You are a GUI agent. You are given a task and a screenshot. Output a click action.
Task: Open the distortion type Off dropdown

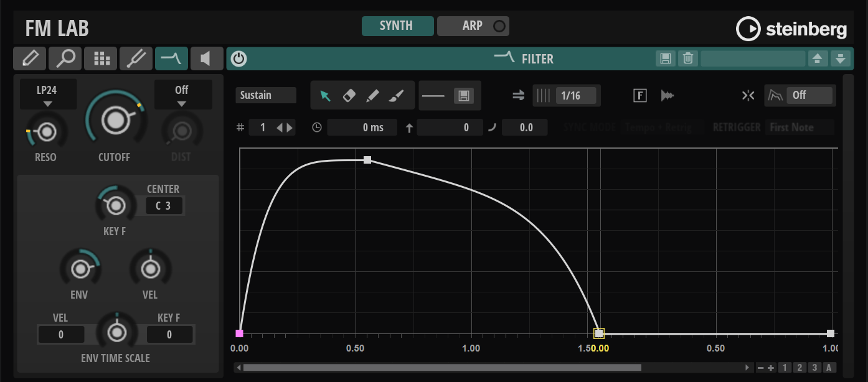pyautogui.click(x=182, y=95)
